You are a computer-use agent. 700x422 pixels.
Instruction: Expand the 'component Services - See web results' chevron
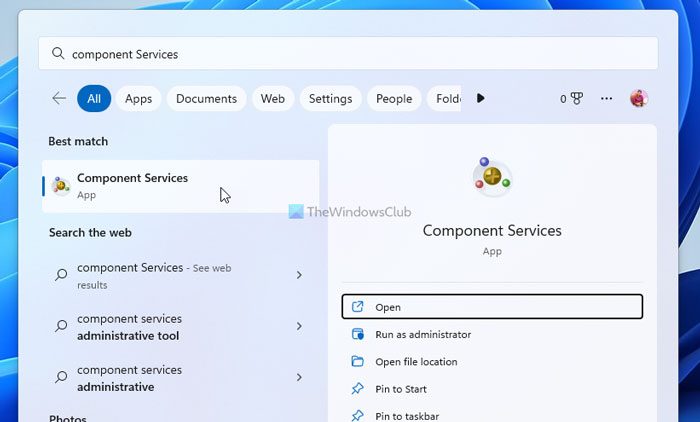coord(299,275)
